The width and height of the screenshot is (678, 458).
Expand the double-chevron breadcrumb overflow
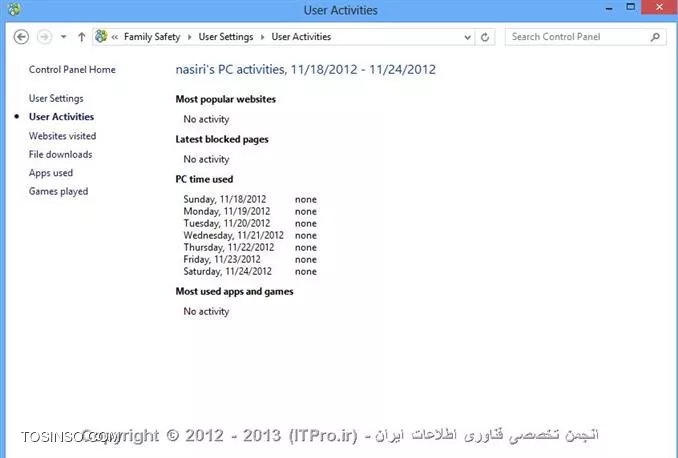tap(115, 37)
